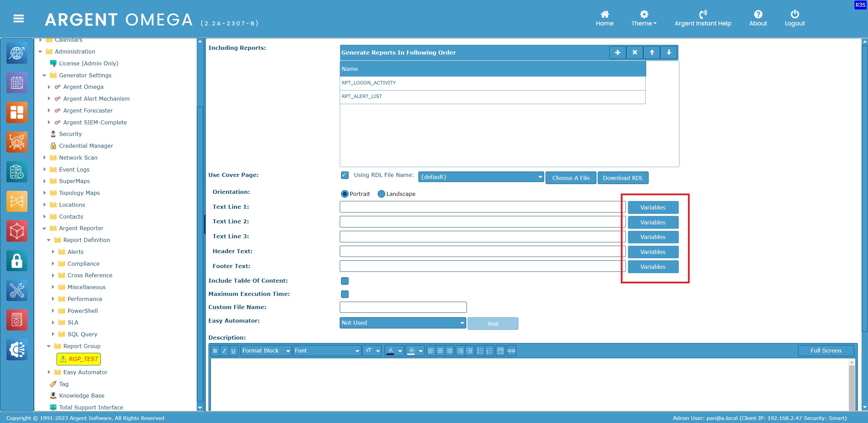Image resolution: width=868 pixels, height=423 pixels.
Task: Uncheck Using RDL File Name checkbox
Action: coord(344,175)
